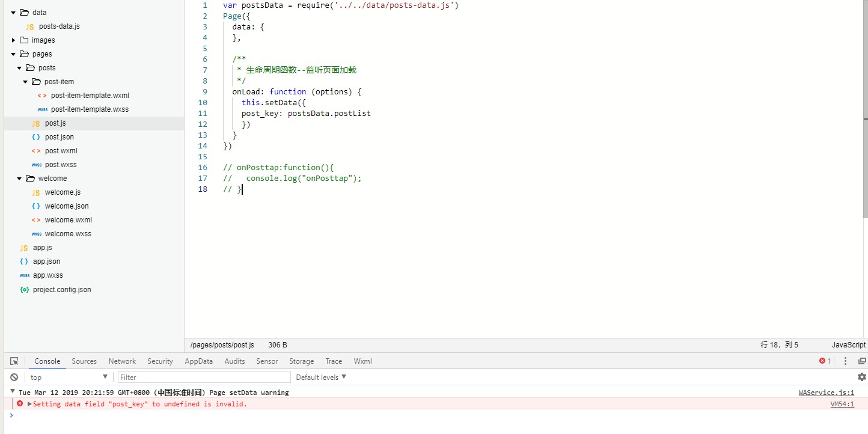Expand the images folder
Image resolution: width=868 pixels, height=434 pixels.
pyautogui.click(x=13, y=40)
